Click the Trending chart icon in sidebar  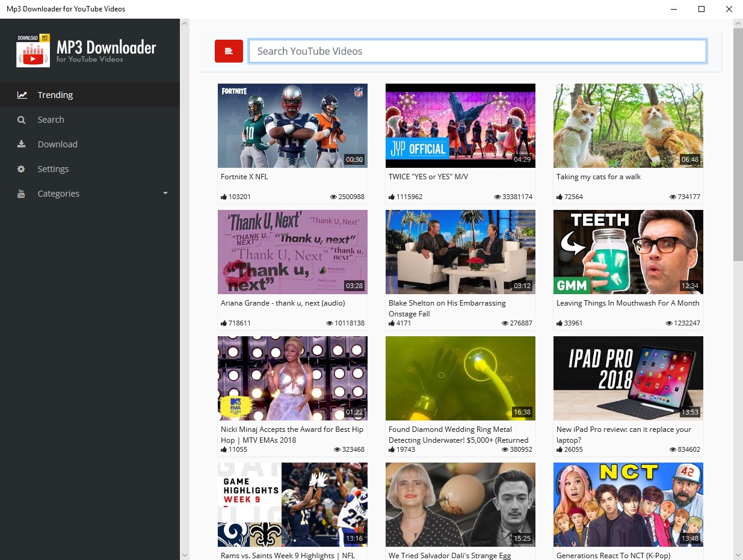22,95
